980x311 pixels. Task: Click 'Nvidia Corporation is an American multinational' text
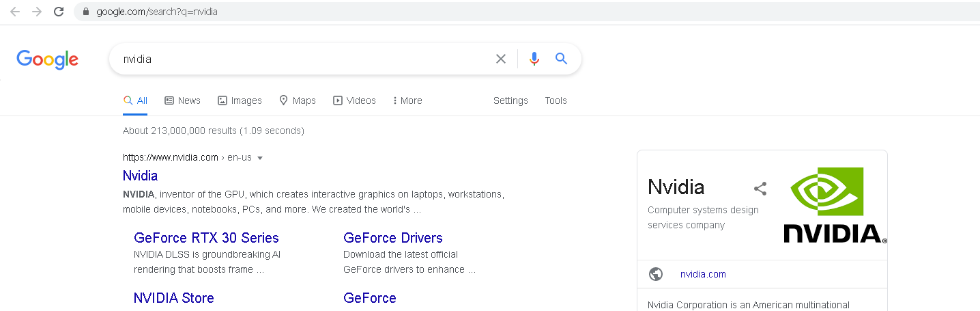click(749, 305)
